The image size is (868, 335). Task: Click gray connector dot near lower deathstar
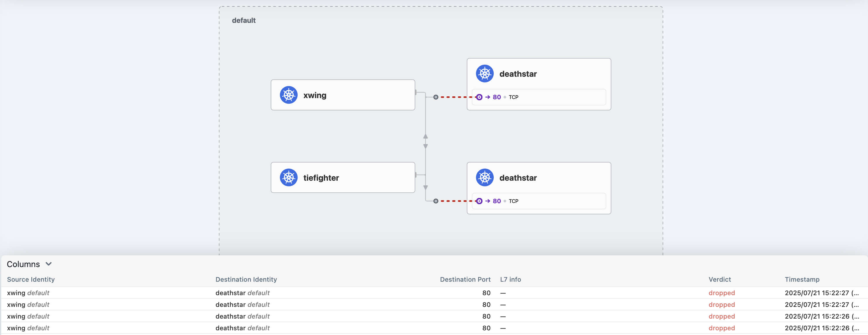click(436, 201)
